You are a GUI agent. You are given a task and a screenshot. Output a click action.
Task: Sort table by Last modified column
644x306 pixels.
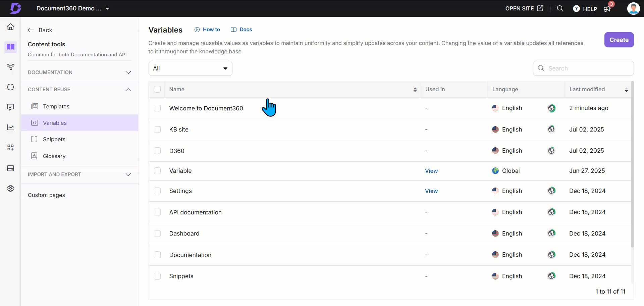coord(626,90)
